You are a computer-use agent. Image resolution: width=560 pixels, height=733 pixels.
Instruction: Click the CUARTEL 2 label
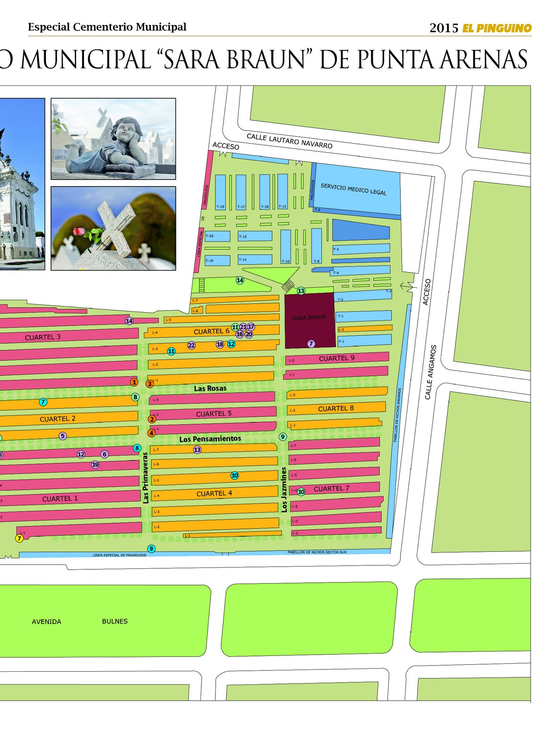(x=58, y=419)
